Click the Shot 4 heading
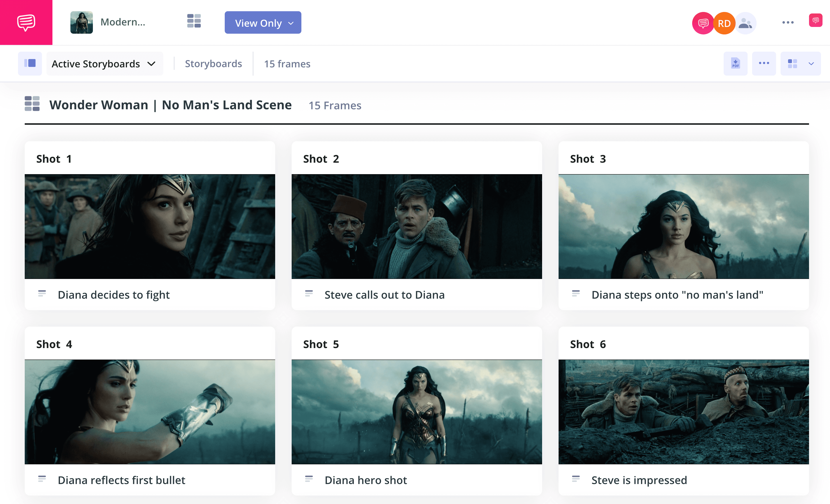830x504 pixels. (54, 344)
